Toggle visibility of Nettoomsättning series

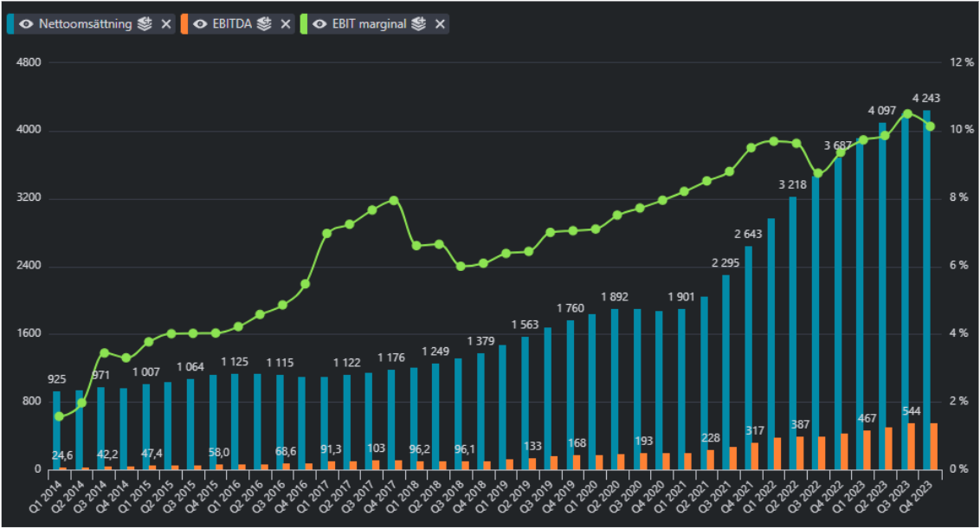[26, 23]
